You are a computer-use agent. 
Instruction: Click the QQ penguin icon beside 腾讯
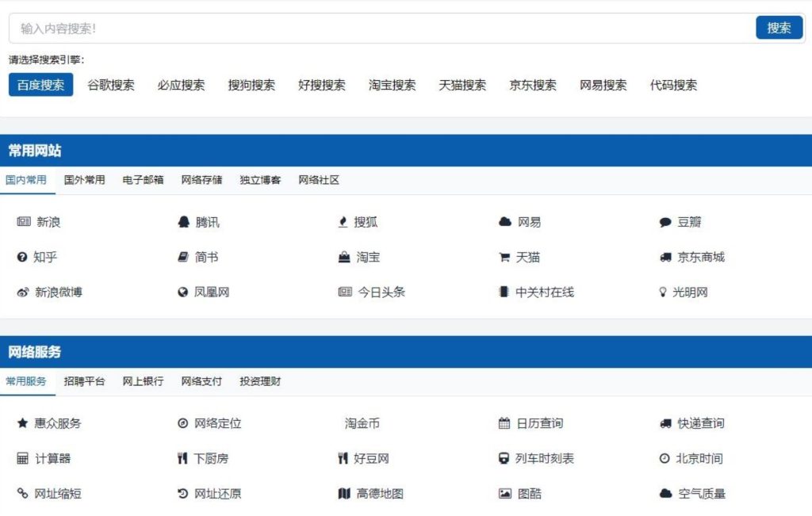183,222
